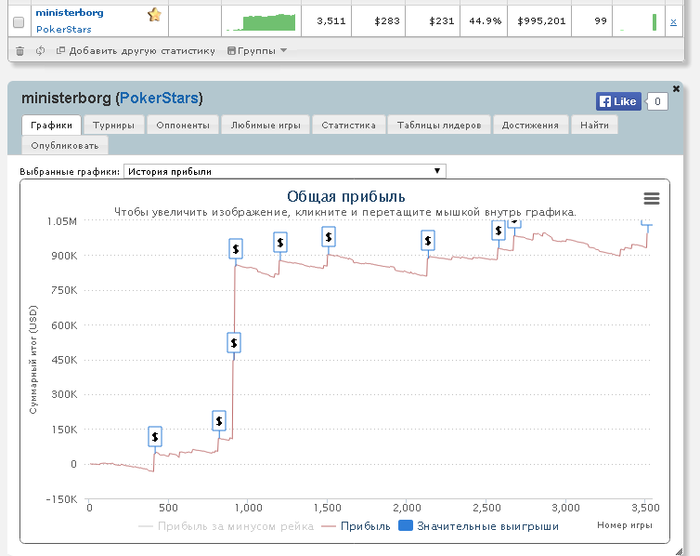Open the 'Таблицы лидеров' tab
700x556 pixels.
pyautogui.click(x=439, y=125)
